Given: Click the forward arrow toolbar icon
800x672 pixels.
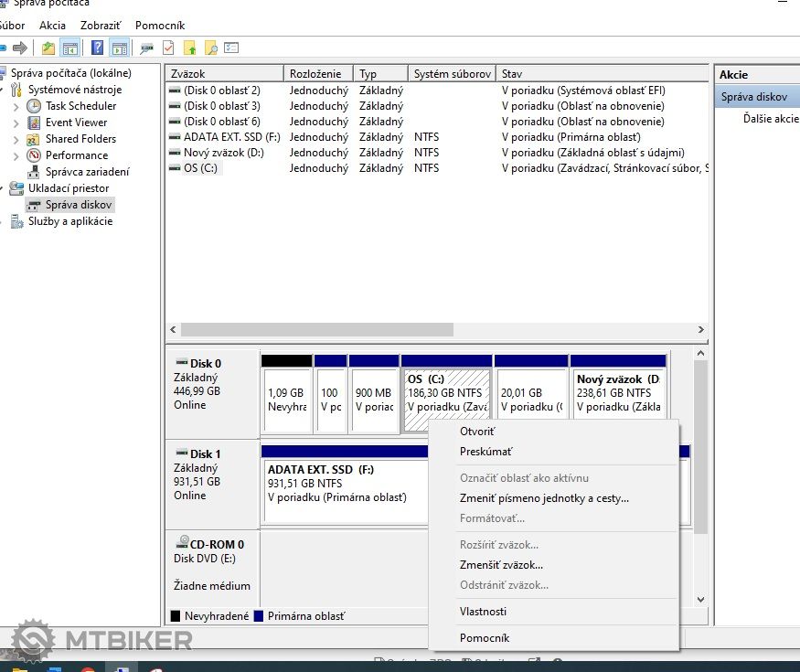Looking at the screenshot, I should 20,48.
